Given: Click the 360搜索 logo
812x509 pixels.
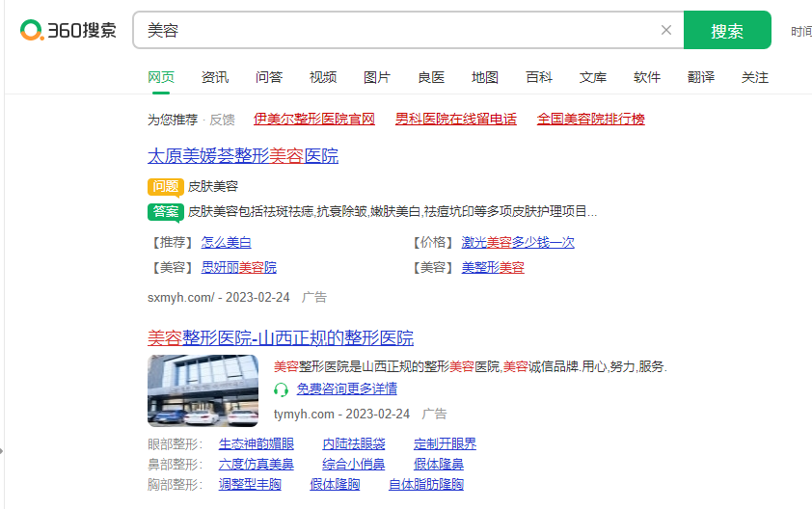Looking at the screenshot, I should [x=68, y=30].
